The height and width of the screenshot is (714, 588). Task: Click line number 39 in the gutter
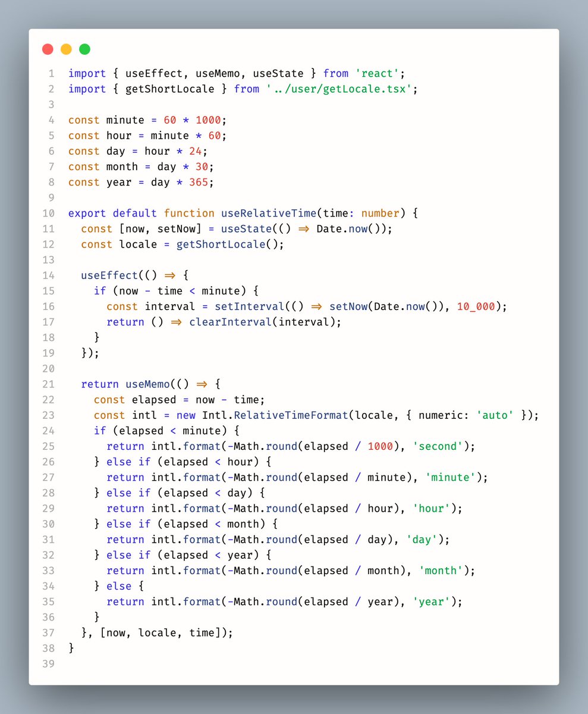click(49, 663)
